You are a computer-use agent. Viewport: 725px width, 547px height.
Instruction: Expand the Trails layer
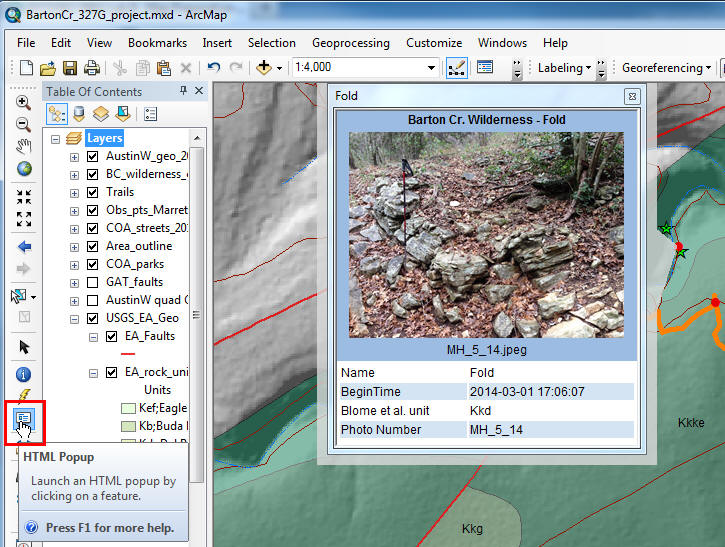74,193
